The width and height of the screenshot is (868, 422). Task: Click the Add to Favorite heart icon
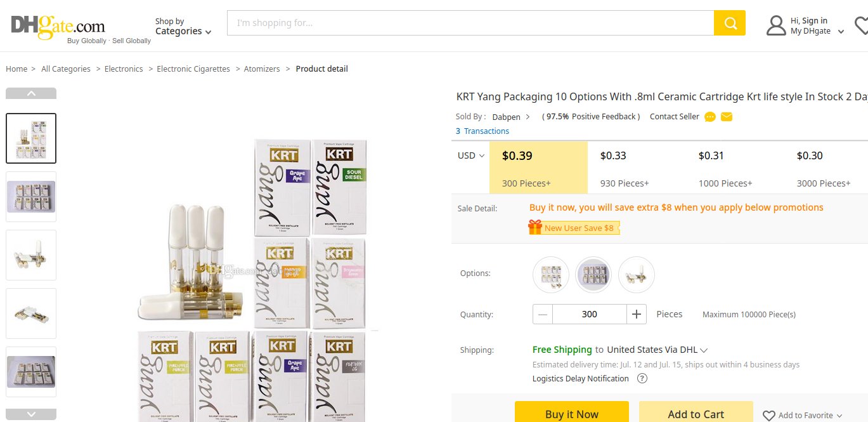click(x=770, y=415)
